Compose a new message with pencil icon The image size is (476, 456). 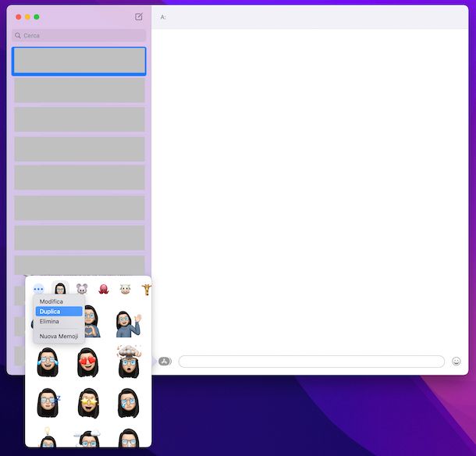(x=138, y=16)
